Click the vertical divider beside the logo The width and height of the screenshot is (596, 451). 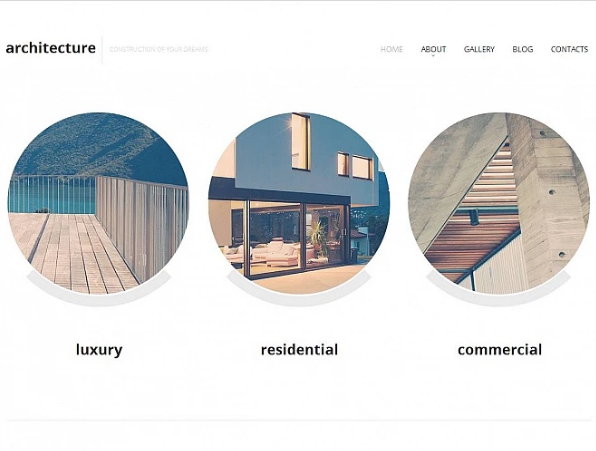click(102, 50)
